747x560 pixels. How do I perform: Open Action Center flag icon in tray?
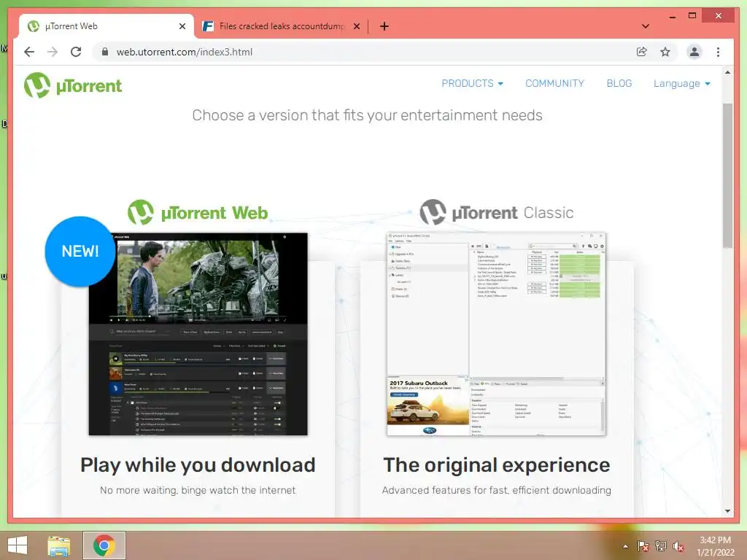pyautogui.click(x=643, y=546)
